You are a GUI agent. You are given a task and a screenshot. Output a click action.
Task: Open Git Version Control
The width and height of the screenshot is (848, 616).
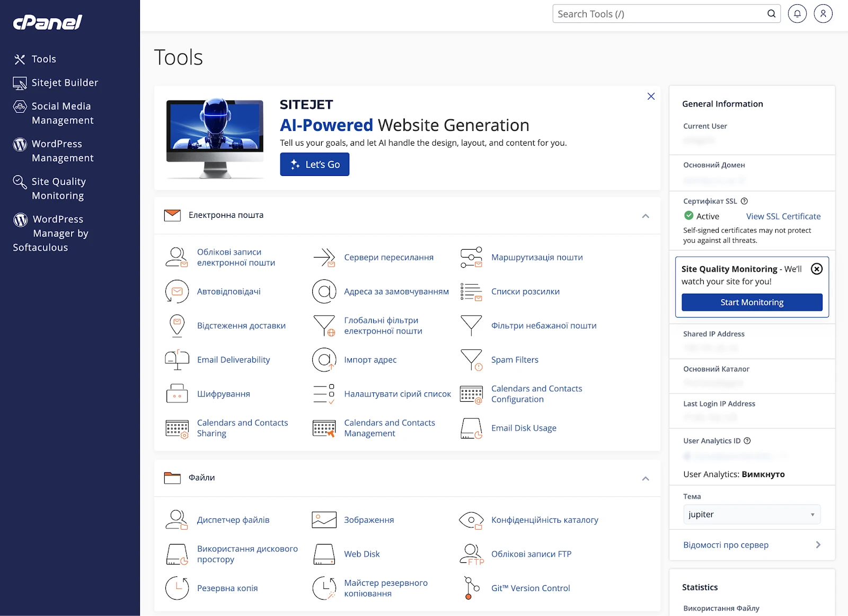click(x=531, y=588)
